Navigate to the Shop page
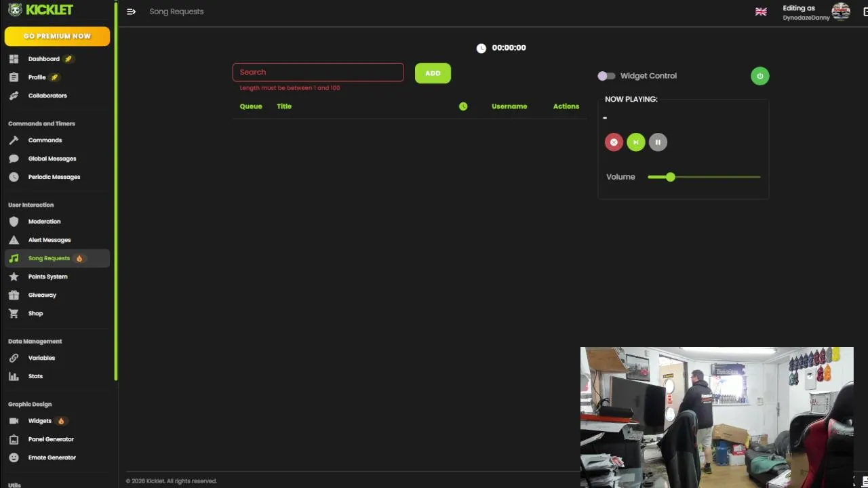Viewport: 868px width, 488px height. [57, 313]
